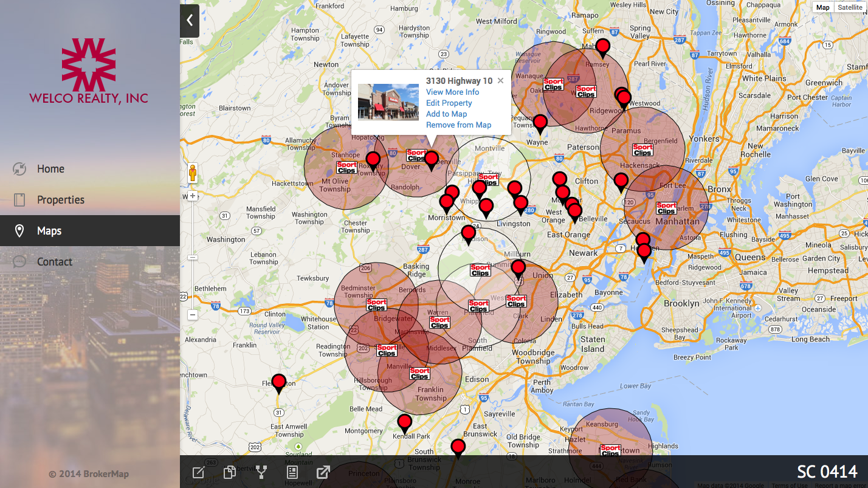Click the SC 0414 map label
Image resolution: width=868 pixels, height=488 pixels.
(x=827, y=472)
